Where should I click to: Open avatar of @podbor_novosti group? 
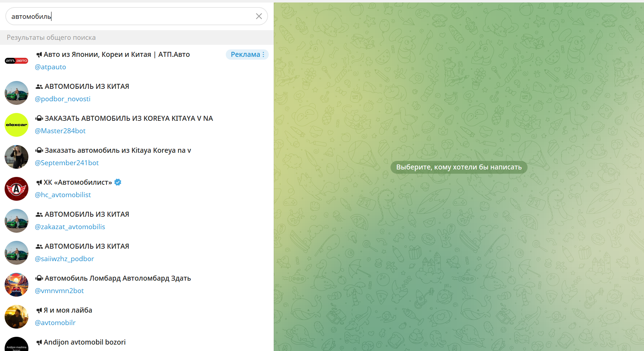(x=16, y=93)
